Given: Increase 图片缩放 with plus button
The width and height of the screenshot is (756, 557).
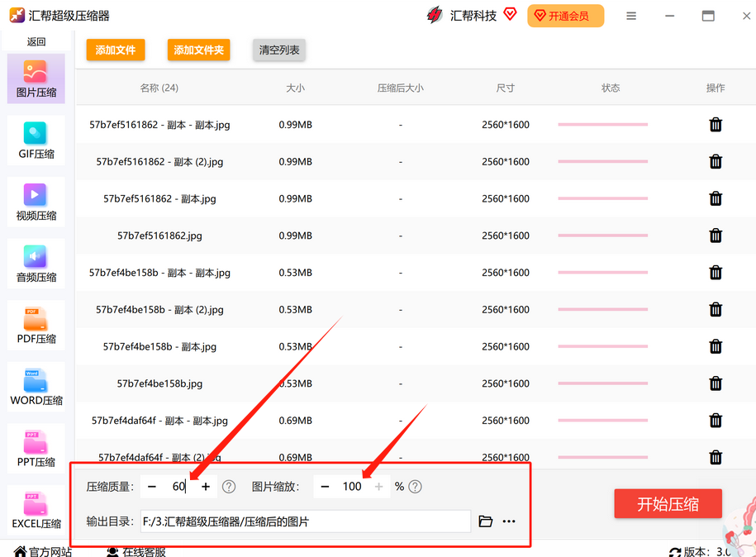Looking at the screenshot, I should point(379,487).
